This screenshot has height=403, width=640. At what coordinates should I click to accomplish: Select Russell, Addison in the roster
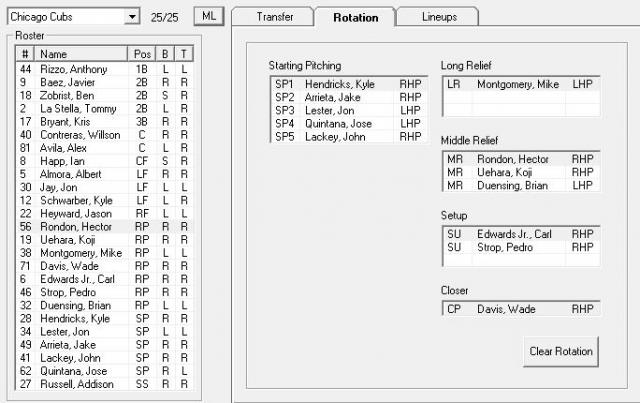pos(80,383)
